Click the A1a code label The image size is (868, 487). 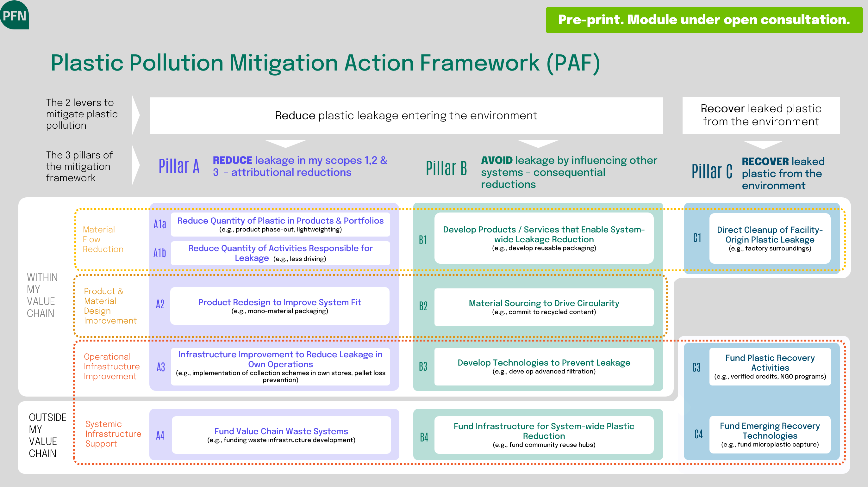point(160,224)
